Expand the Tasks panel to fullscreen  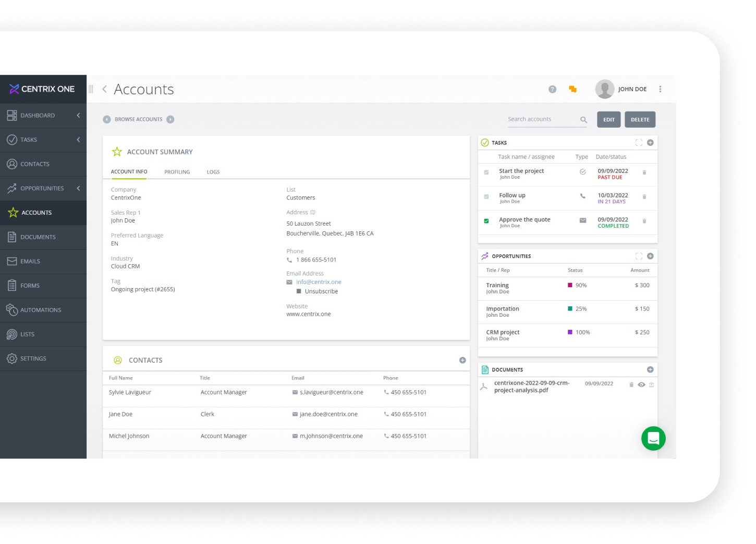coord(638,142)
